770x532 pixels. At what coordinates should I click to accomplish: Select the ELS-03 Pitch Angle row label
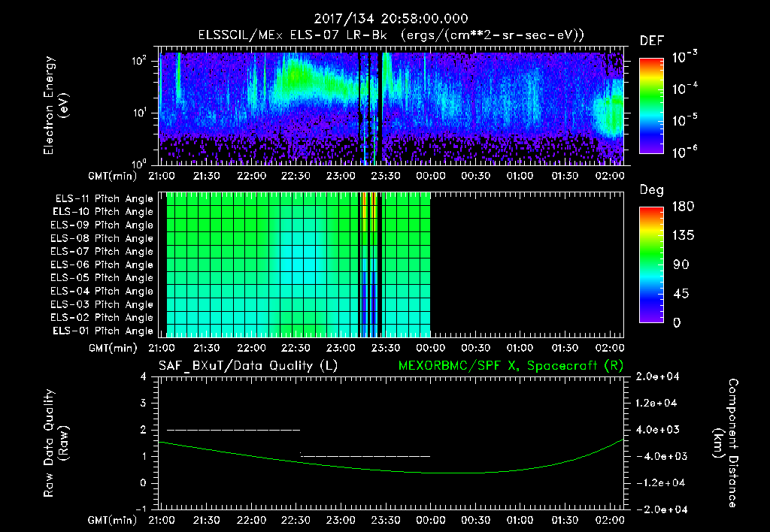click(102, 305)
